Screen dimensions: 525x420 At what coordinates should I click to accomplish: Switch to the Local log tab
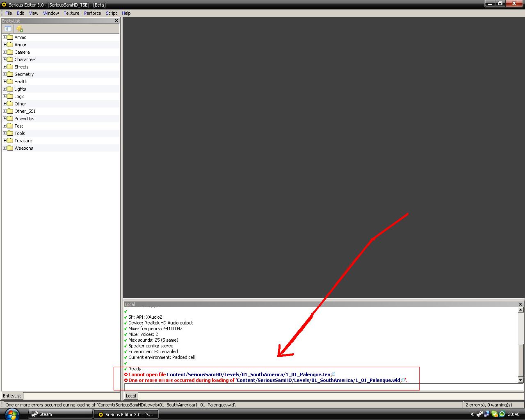pos(131,396)
